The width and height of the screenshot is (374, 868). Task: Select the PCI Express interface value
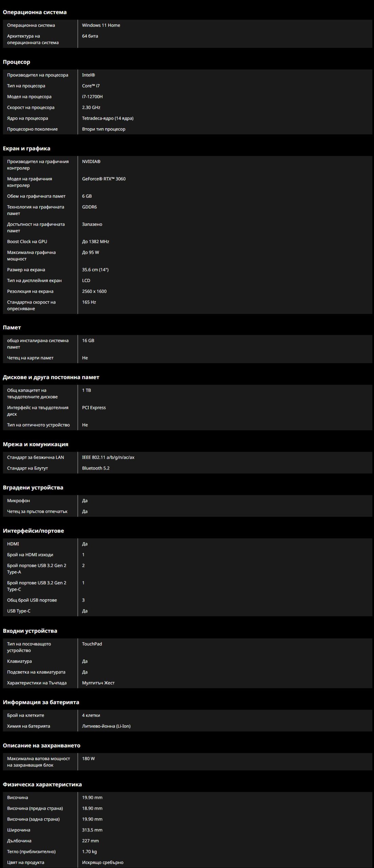[94, 408]
